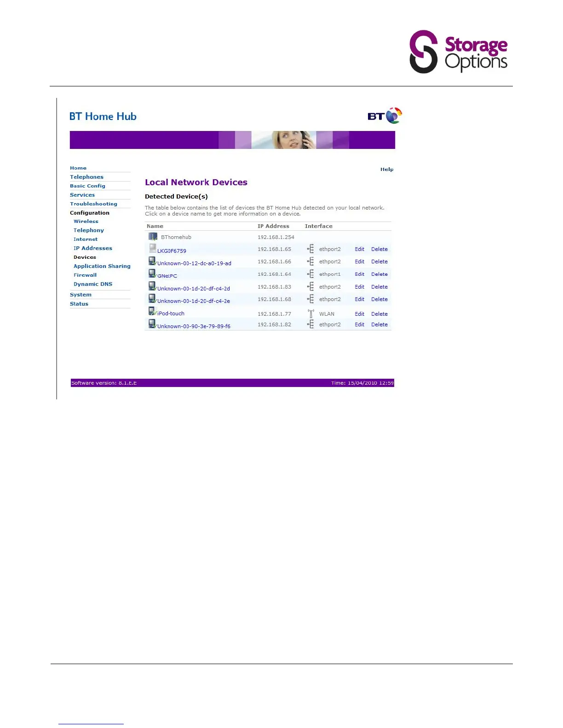Click the BThomehub router icon
The height and width of the screenshot is (728, 563).
(x=153, y=237)
